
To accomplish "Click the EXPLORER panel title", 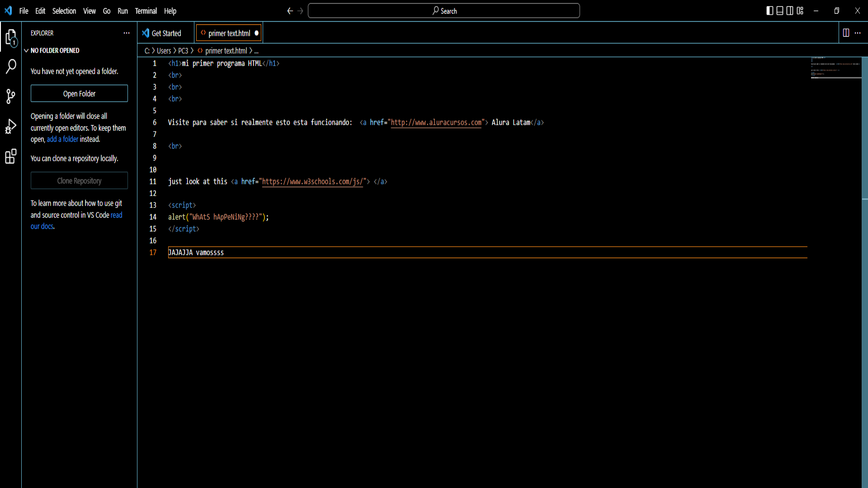I will [42, 33].
